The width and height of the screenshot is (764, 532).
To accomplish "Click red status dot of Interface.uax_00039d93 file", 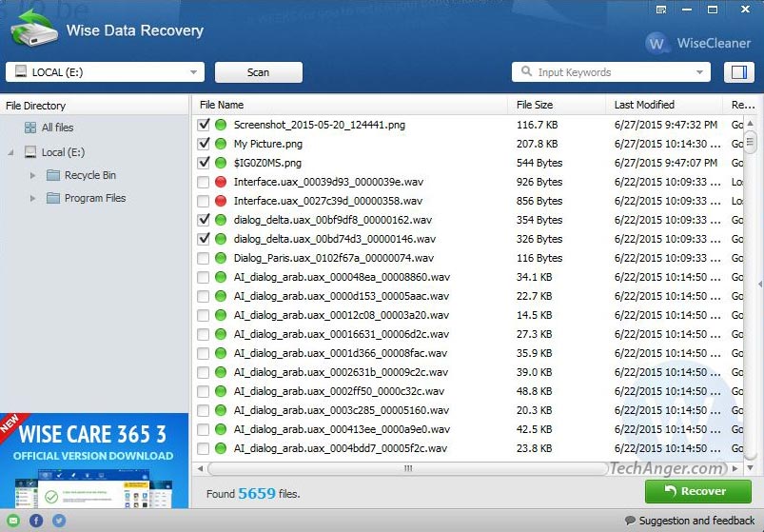I will 221,182.
